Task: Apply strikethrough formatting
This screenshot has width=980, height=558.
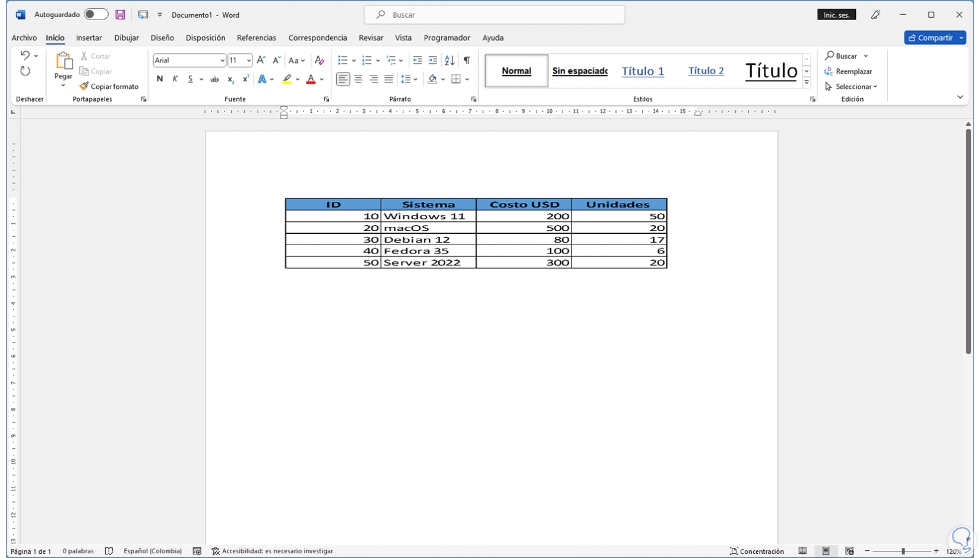Action: pyautogui.click(x=214, y=79)
